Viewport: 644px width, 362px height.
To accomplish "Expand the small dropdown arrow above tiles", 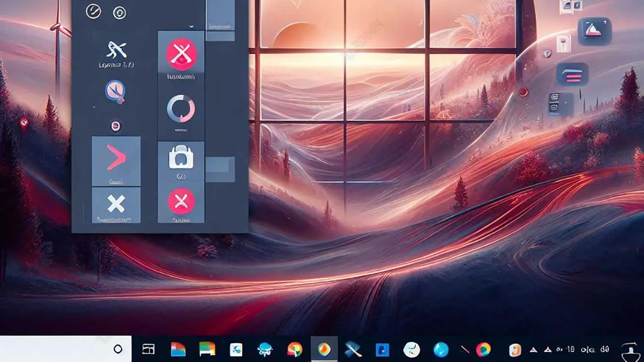I will point(191,27).
